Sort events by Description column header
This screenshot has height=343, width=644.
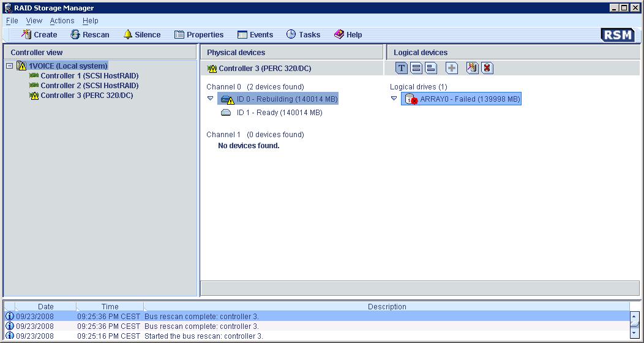[386, 306]
